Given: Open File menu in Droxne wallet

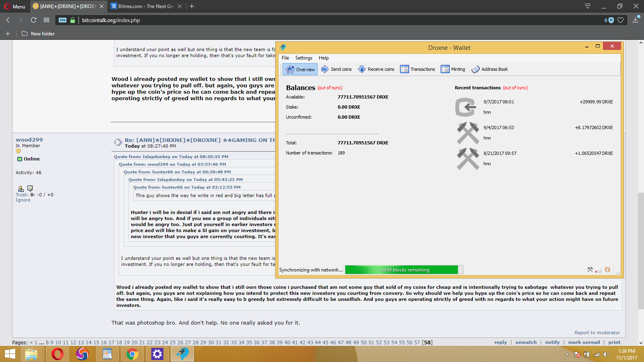Looking at the screenshot, I should [x=285, y=58].
